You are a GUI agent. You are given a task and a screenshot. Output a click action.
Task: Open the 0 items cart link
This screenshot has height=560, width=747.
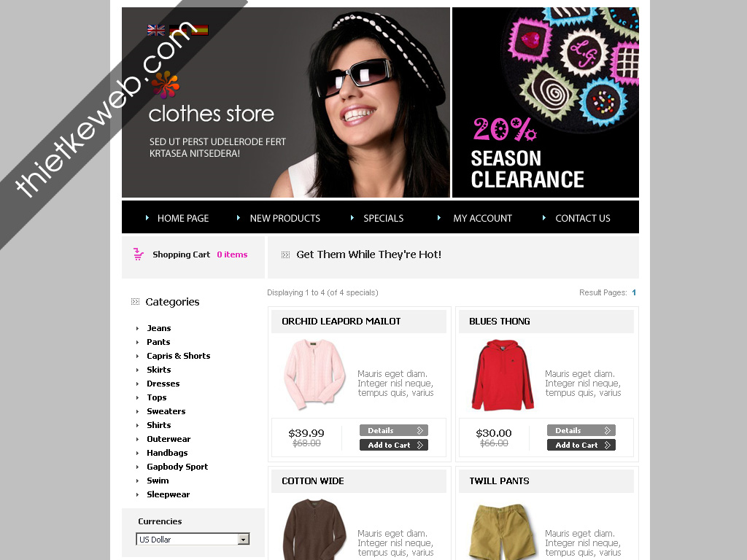pos(232,254)
